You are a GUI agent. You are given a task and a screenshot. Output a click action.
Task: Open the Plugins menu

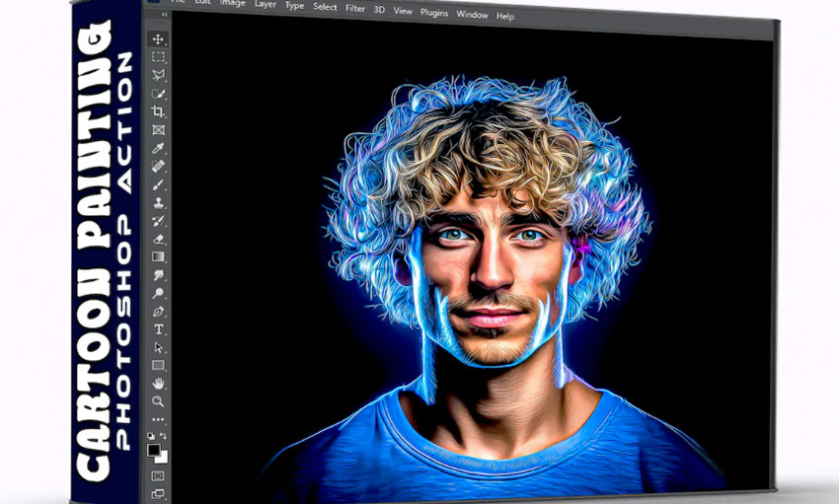434,12
